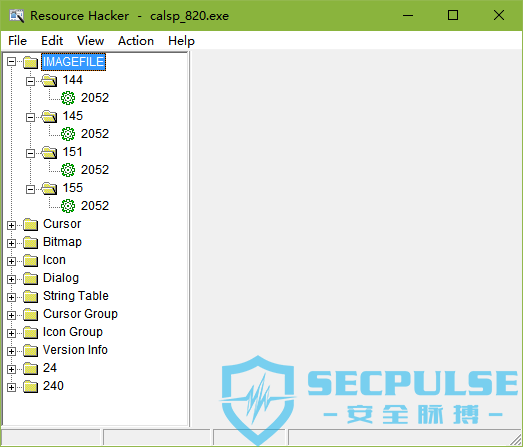Click the Resource Hacker title bar icon
Screen dimensions: 523x447
(x=16, y=16)
